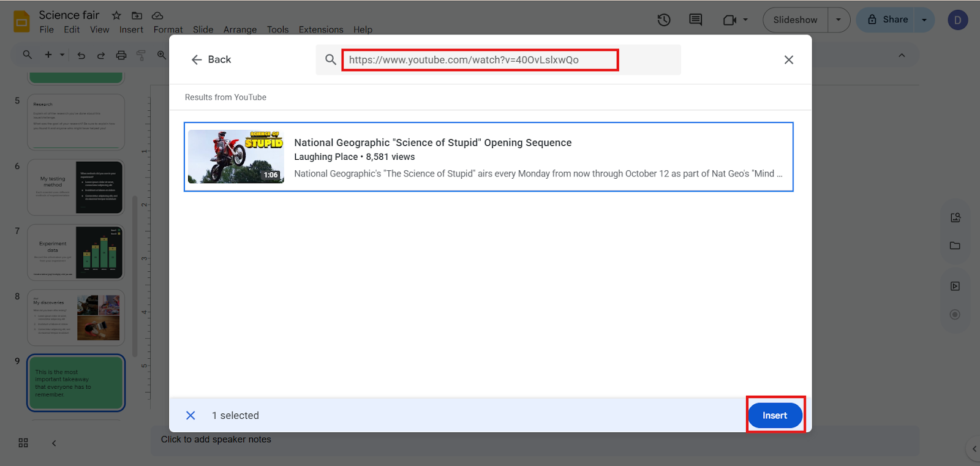Click the record circle icon in right rail
The width and height of the screenshot is (980, 466).
click(x=955, y=314)
